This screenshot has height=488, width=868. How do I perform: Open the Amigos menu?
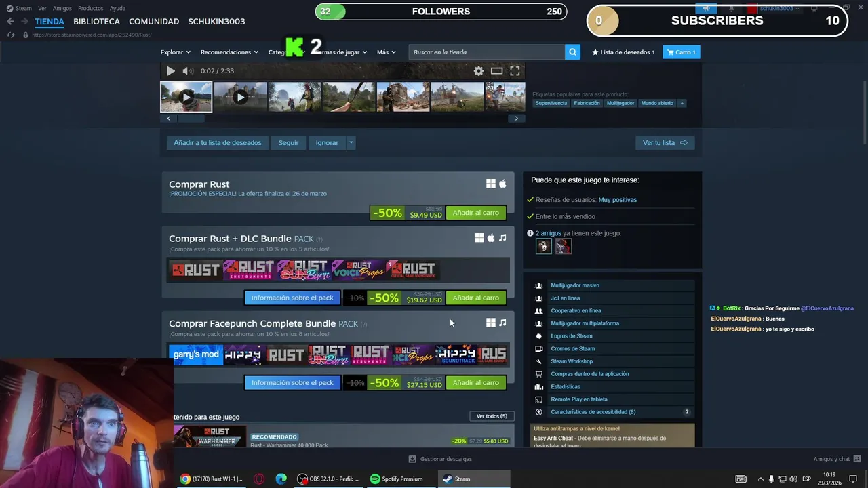pos(62,8)
